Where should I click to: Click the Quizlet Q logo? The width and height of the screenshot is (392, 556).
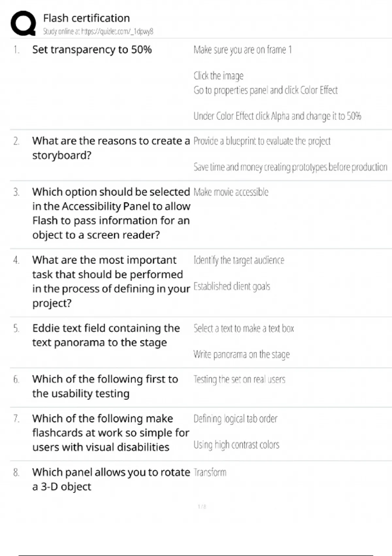[23, 23]
